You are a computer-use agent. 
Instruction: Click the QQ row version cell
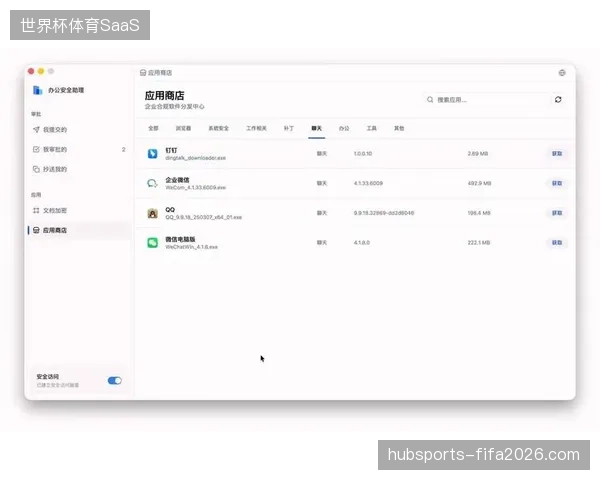click(384, 213)
